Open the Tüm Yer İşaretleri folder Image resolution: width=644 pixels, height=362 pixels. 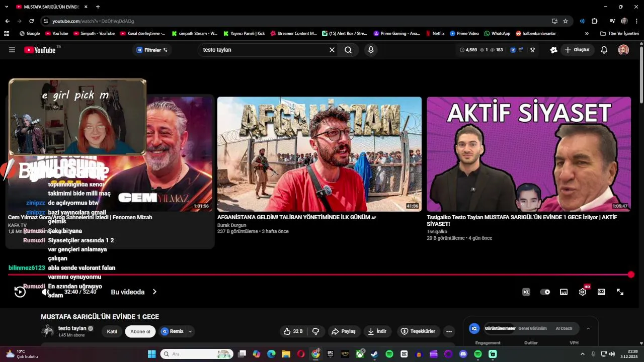coord(619,34)
